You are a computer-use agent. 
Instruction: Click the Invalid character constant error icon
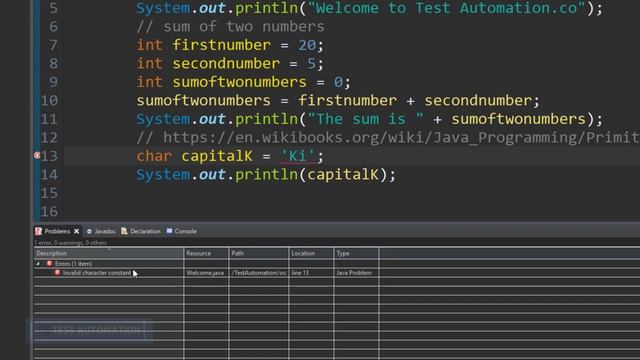[x=58, y=272]
